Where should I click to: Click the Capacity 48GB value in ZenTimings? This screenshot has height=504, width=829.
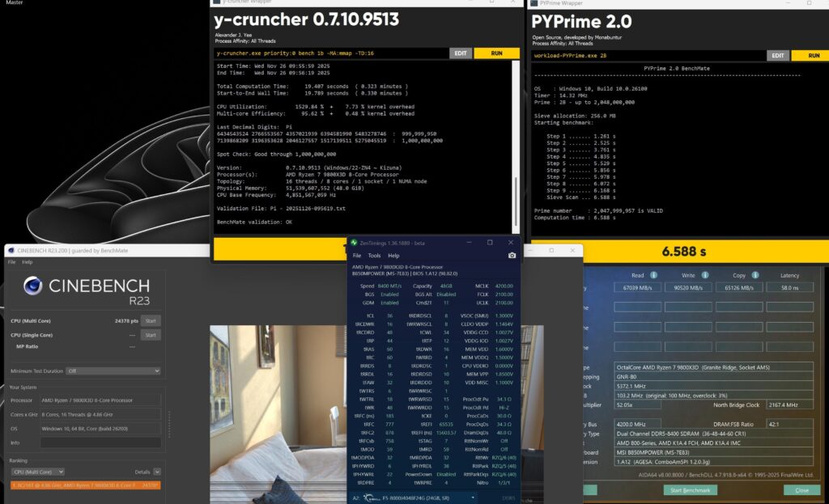[x=446, y=286]
